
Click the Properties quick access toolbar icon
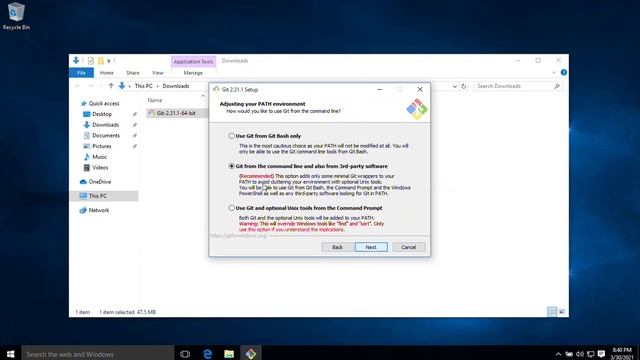pos(91,61)
